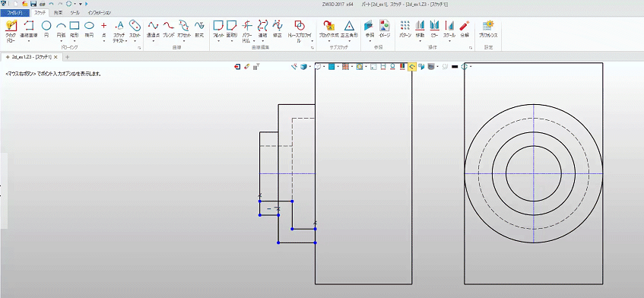Open the Rectangle tool dropdown arrow
The height and width of the screenshot is (298, 644).
pyautogui.click(x=75, y=41)
